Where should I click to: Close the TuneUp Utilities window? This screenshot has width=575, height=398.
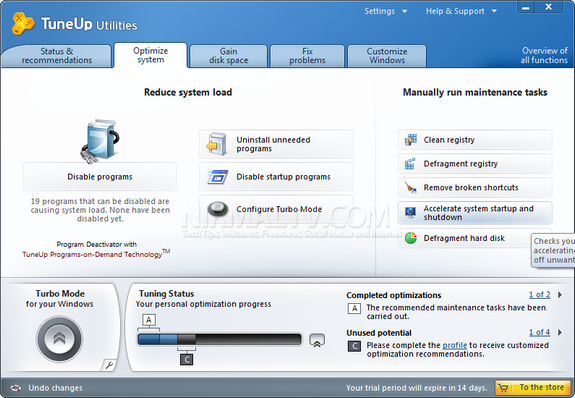(x=549, y=7)
